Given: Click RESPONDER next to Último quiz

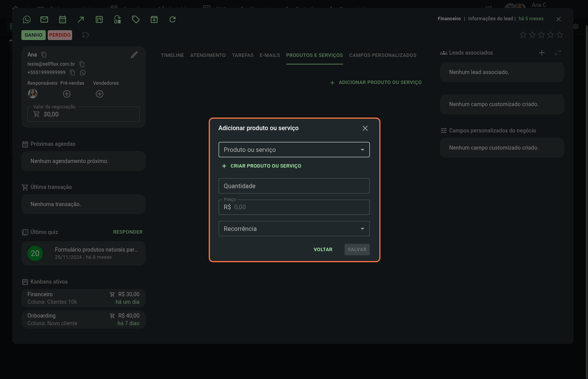Looking at the screenshot, I should click(x=128, y=232).
